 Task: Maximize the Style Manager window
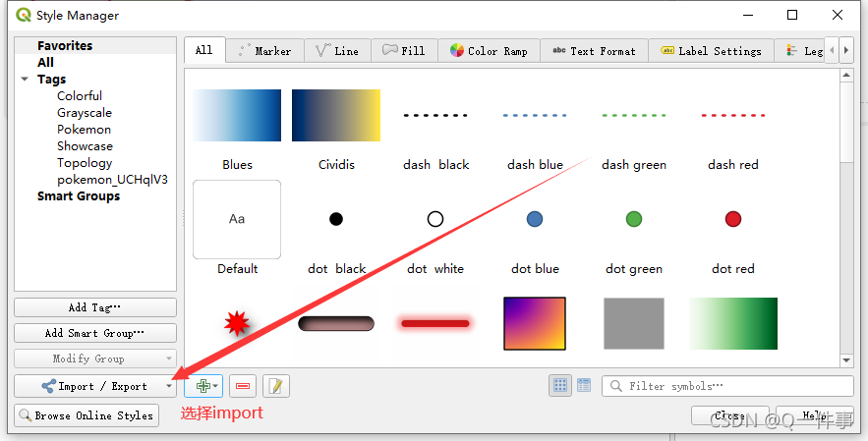792,15
